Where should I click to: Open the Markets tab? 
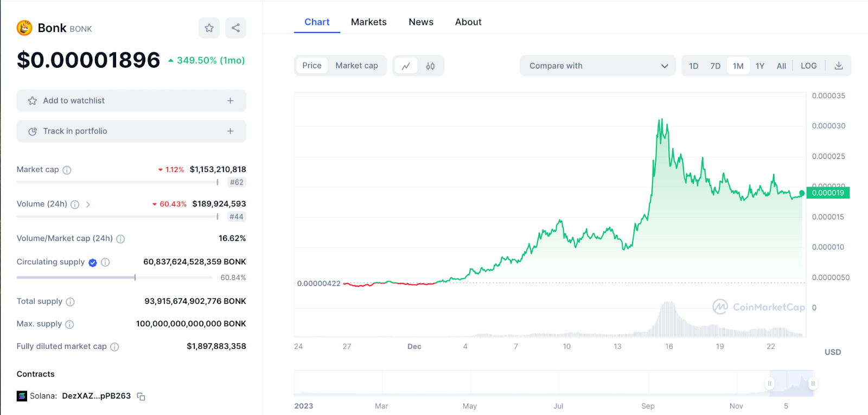pyautogui.click(x=369, y=22)
